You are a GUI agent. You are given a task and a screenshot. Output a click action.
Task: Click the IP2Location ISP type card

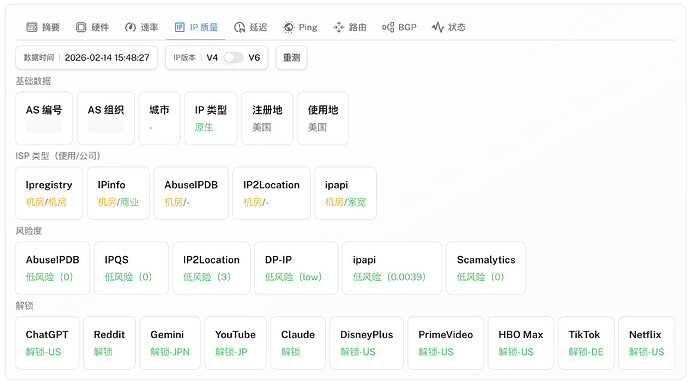coord(272,193)
